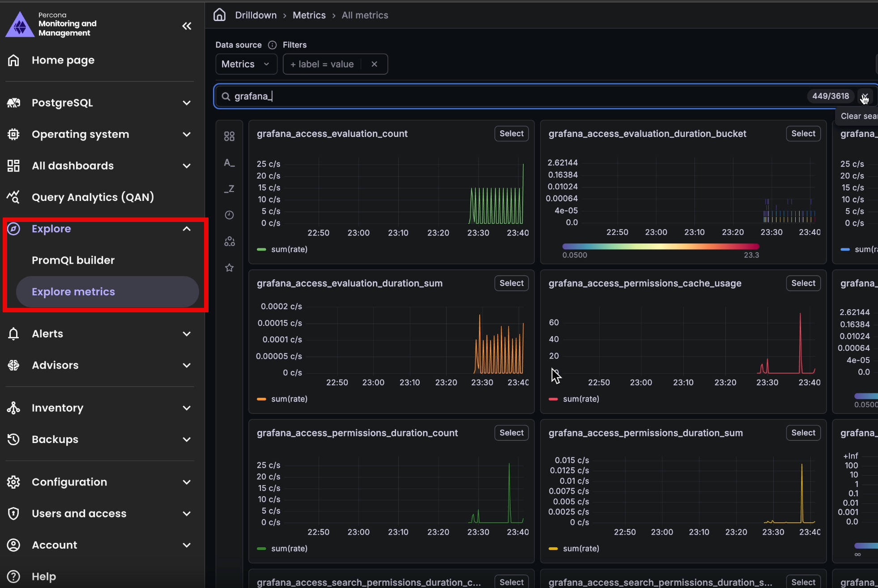Click the Account person icon
Screen dimensions: 878x588
coord(13,545)
